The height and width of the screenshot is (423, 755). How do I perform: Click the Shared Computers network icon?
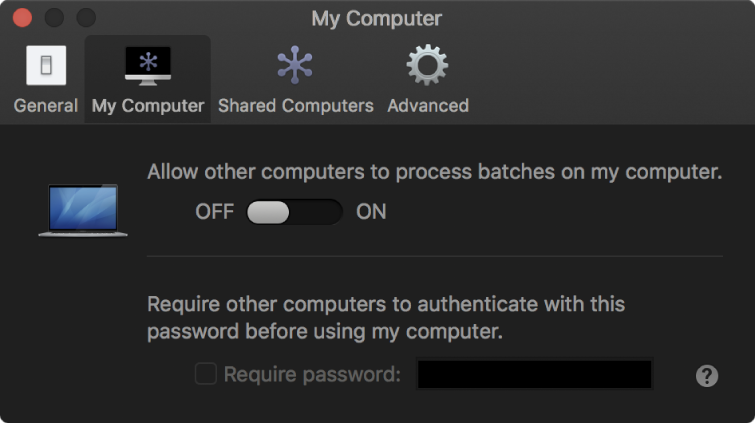(x=295, y=65)
